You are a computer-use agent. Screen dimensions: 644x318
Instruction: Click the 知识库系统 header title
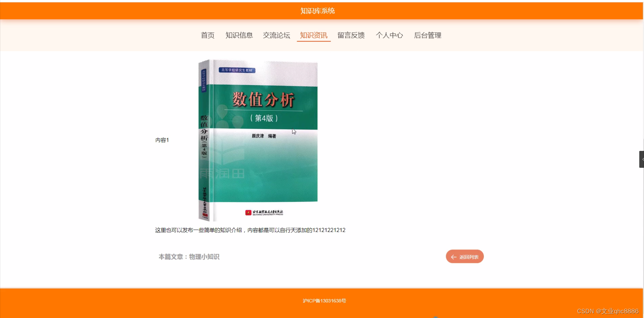pos(318,11)
